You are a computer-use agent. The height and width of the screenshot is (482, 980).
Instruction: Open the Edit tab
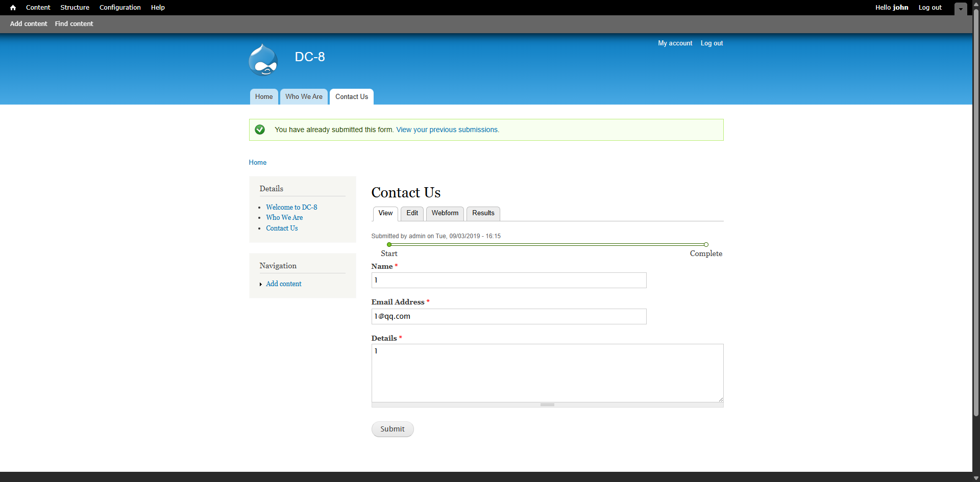pos(412,213)
